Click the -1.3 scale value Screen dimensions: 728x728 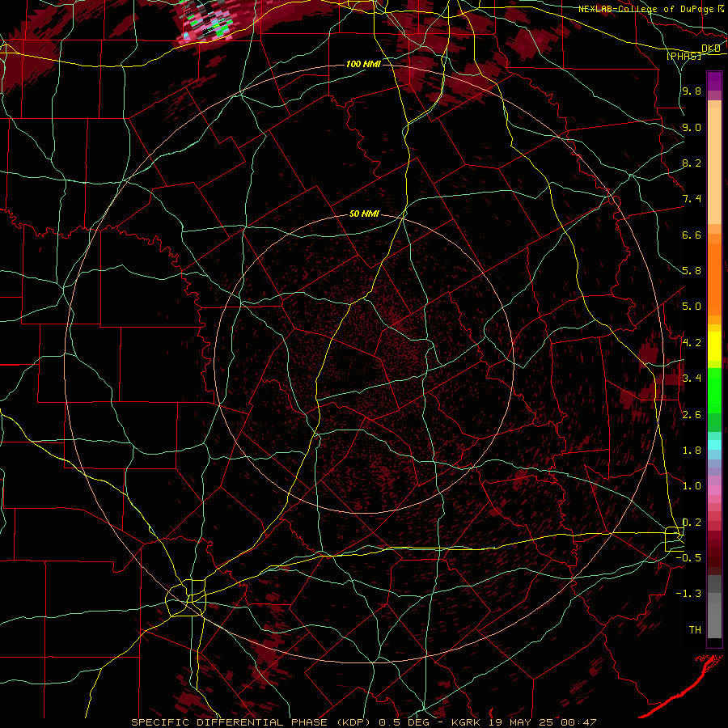688,594
